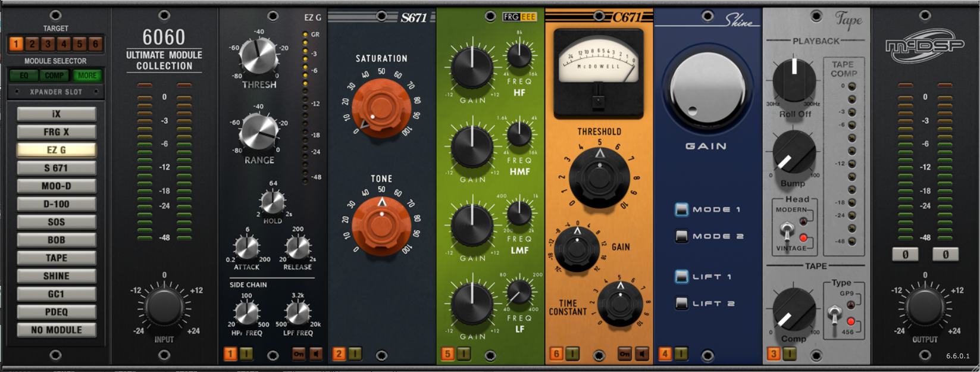Load the SOS module

[x=57, y=222]
